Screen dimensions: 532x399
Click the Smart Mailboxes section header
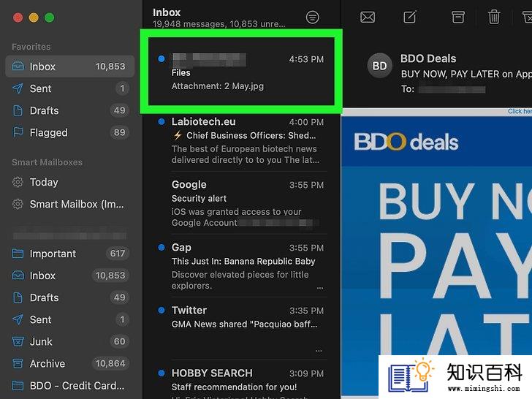(x=47, y=162)
